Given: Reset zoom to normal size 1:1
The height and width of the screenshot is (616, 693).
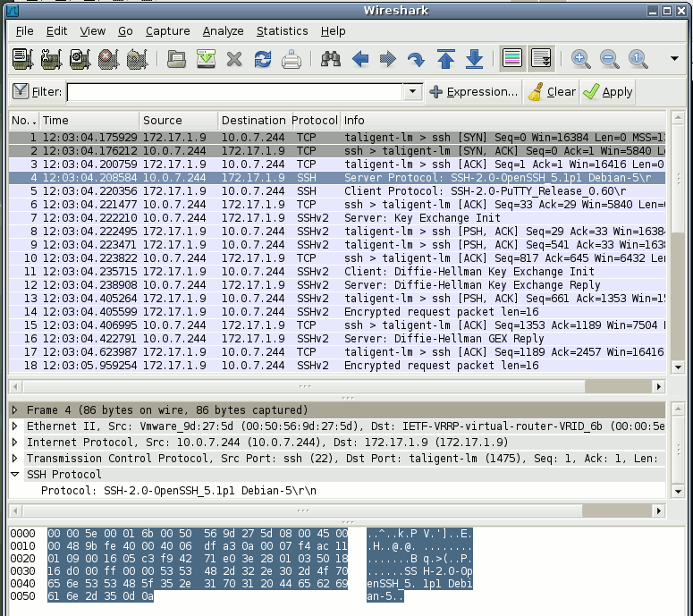Looking at the screenshot, I should (x=638, y=59).
